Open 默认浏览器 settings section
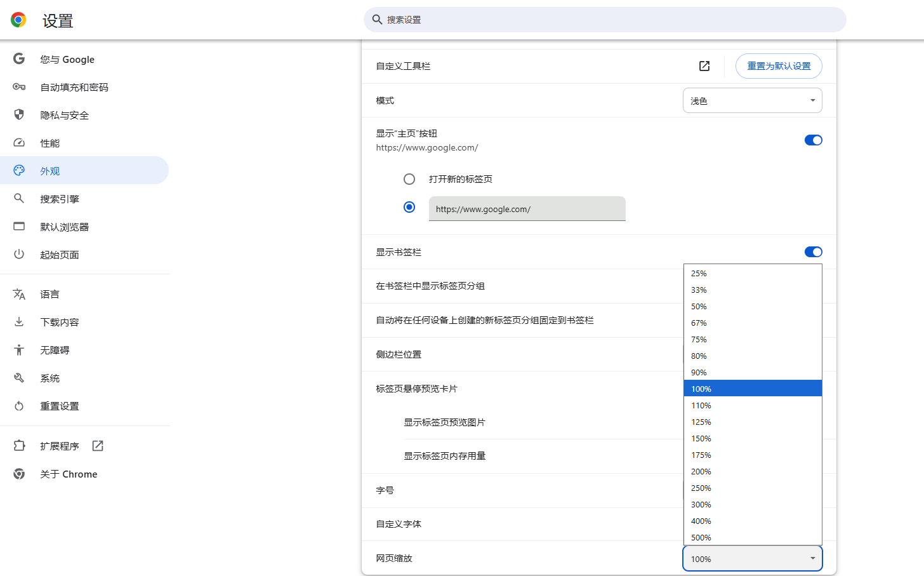 (84, 227)
